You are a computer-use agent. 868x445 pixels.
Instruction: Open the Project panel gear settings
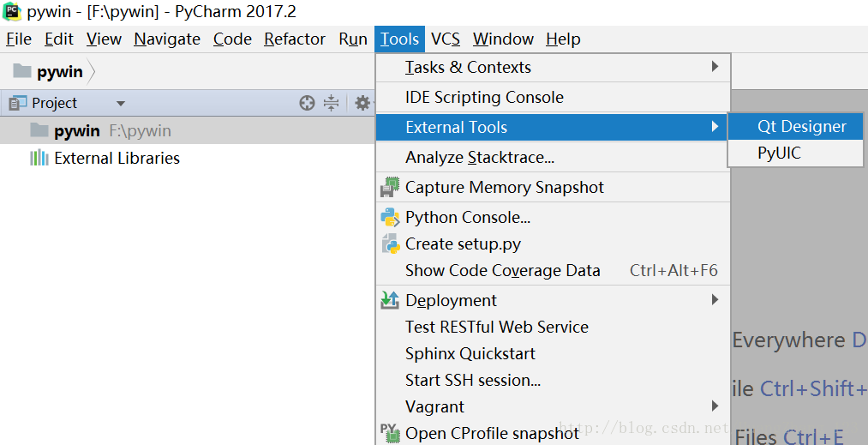(362, 103)
